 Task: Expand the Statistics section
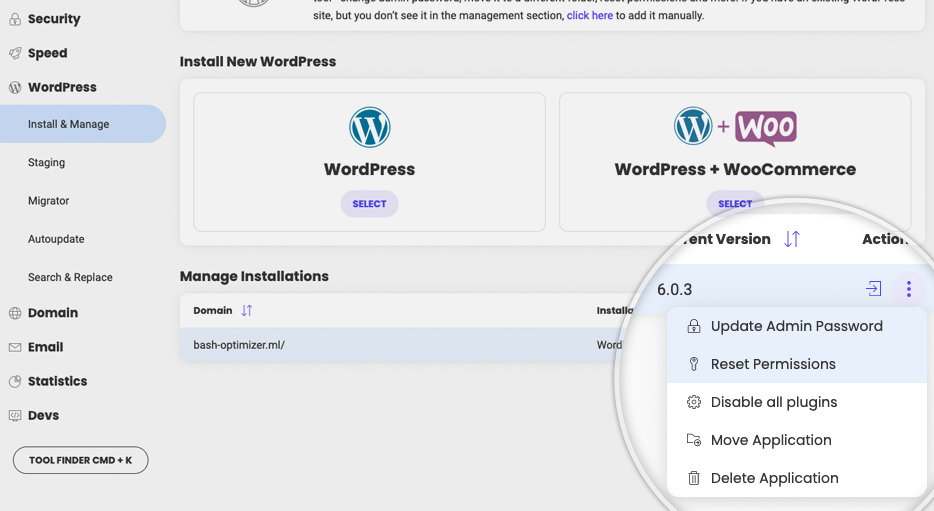click(x=57, y=381)
